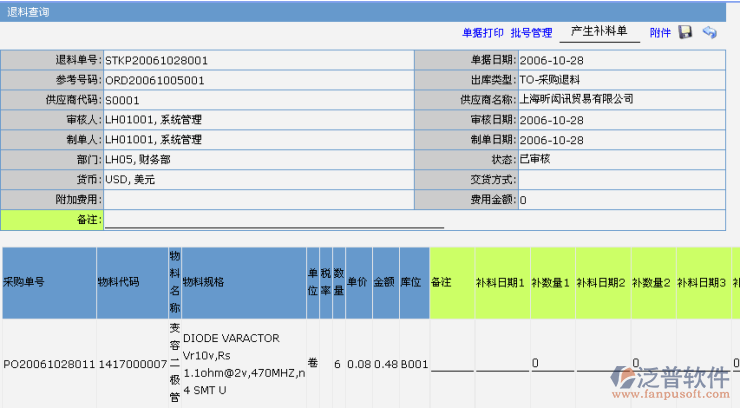Click the 审核人 value LH01001, 系统管理
This screenshot has height=410, width=740.
[x=153, y=120]
